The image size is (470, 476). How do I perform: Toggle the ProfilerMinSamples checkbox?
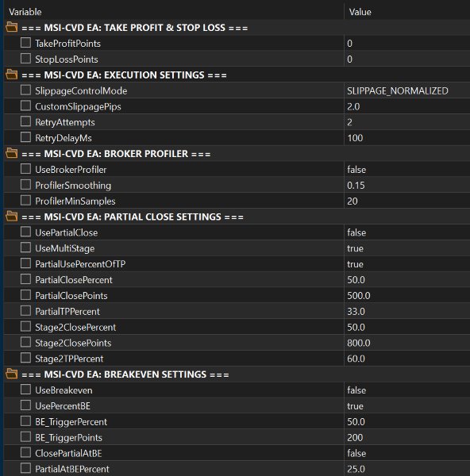[x=25, y=201]
